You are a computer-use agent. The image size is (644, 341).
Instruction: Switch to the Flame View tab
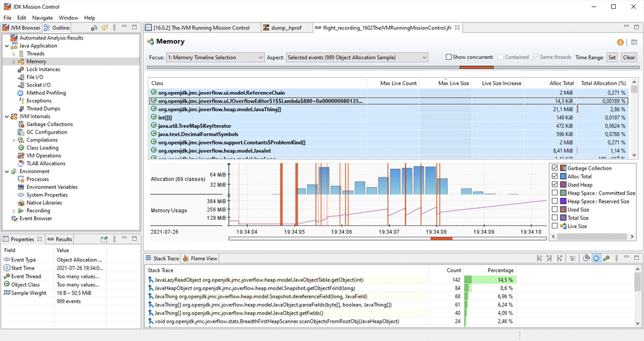200,259
